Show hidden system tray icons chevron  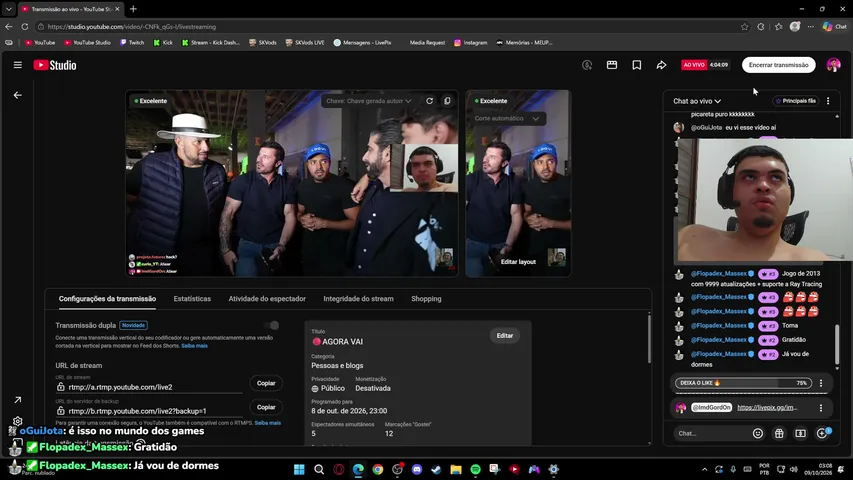704,469
